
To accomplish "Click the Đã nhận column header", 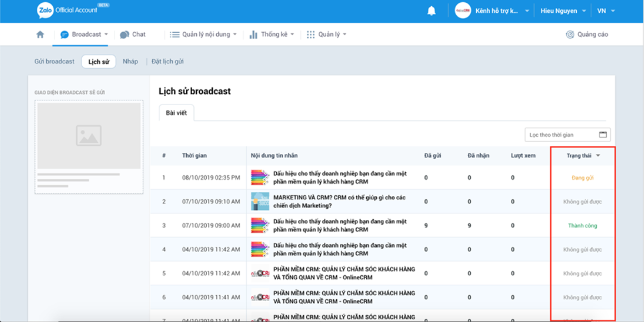I will click(x=478, y=155).
